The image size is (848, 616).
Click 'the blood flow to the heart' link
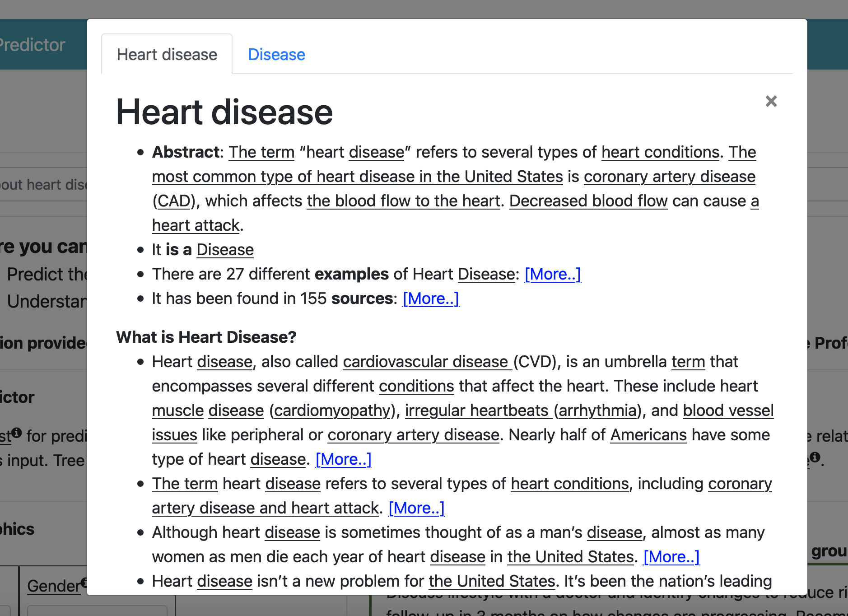403,201
